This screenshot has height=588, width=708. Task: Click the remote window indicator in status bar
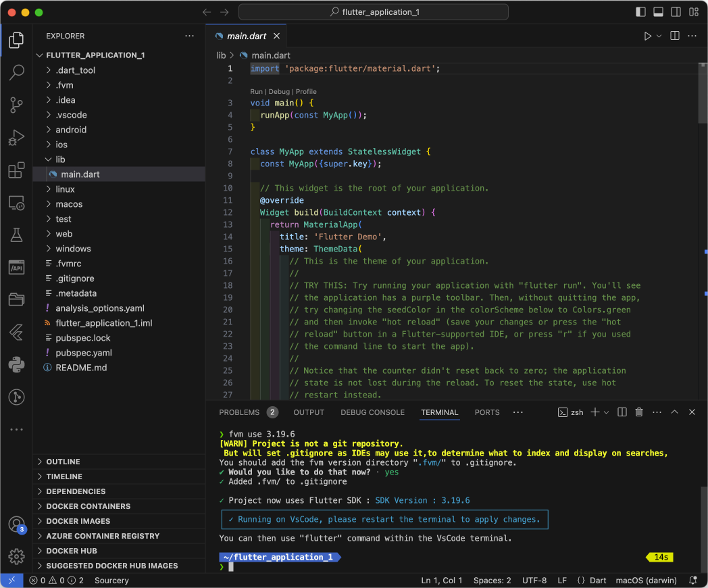(11, 581)
